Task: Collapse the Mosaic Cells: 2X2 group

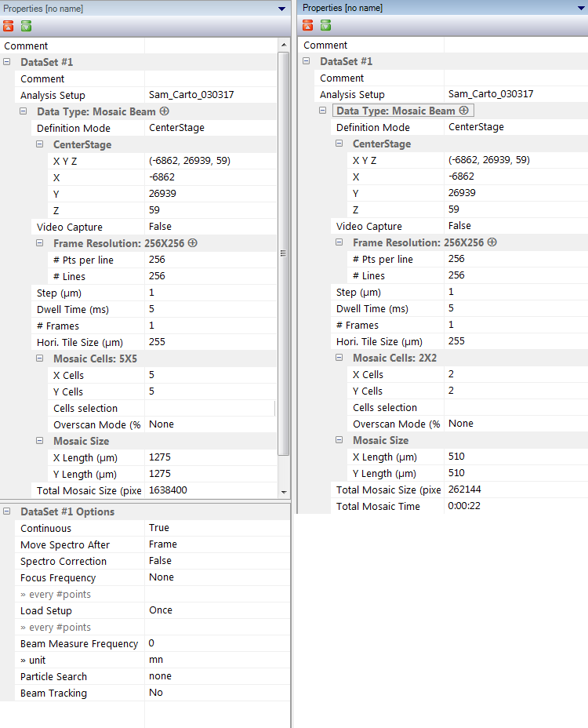Action: [339, 358]
